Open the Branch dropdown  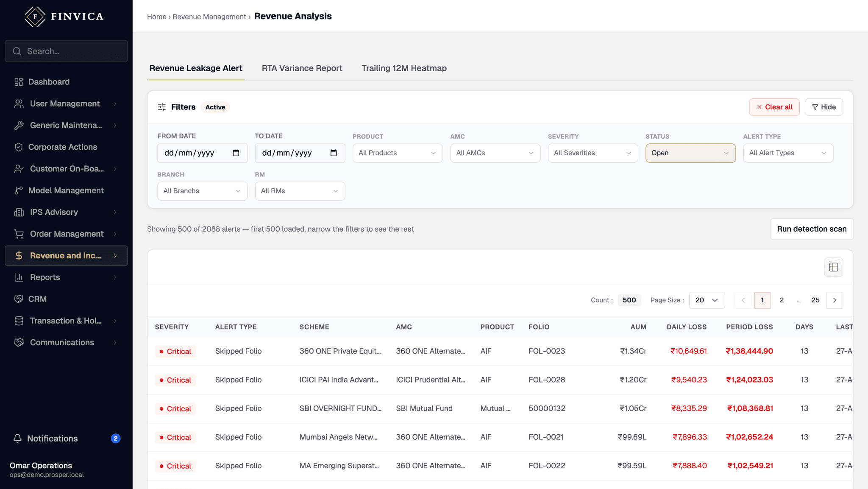[x=202, y=191]
